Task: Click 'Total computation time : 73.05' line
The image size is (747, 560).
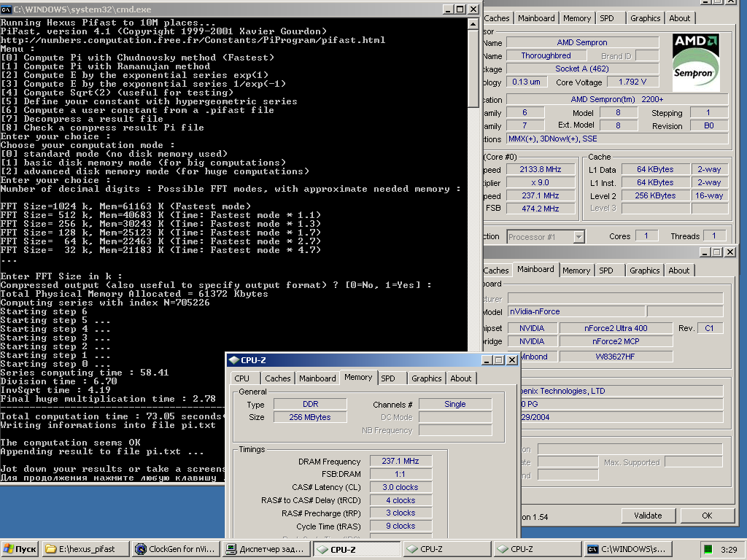Action: (111, 416)
